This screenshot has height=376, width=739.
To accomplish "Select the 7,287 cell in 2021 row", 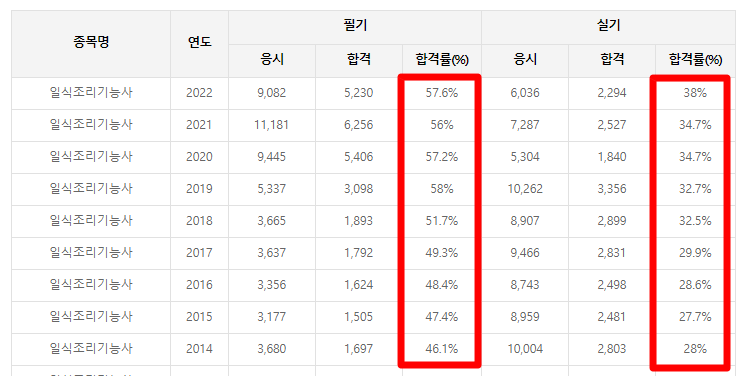I will [525, 125].
